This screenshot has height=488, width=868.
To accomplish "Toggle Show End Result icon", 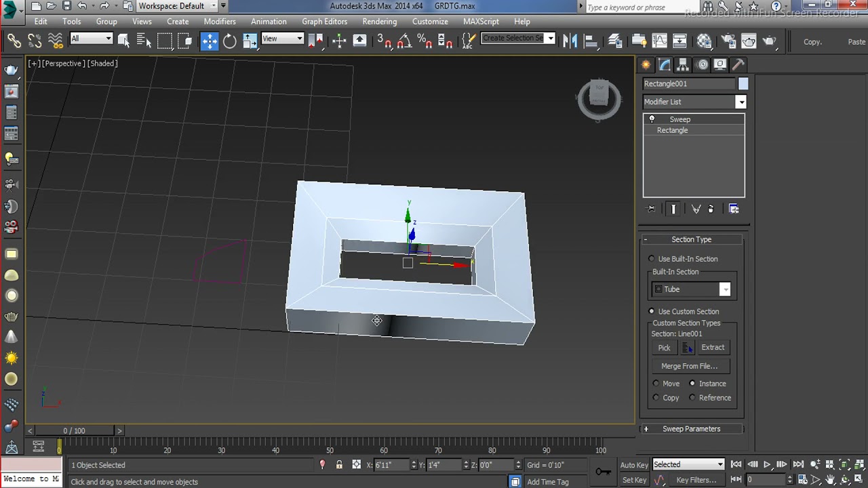I will 673,209.
